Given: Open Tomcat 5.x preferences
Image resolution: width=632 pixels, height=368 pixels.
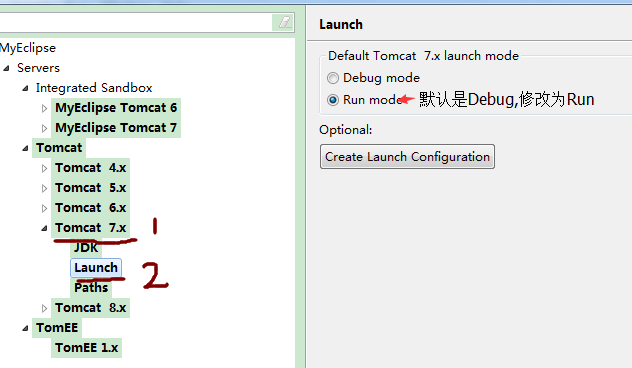Looking at the screenshot, I should [91, 188].
